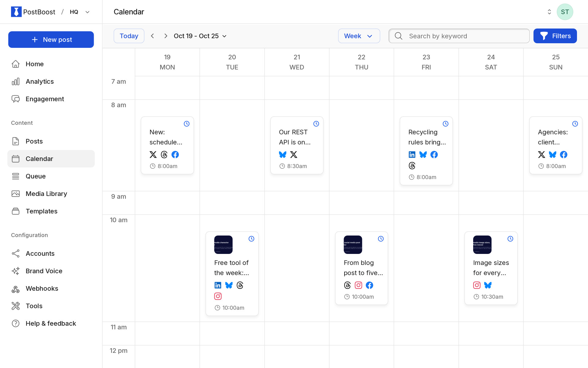588x368 pixels.
Task: Click the Posts document icon
Action: [16, 141]
